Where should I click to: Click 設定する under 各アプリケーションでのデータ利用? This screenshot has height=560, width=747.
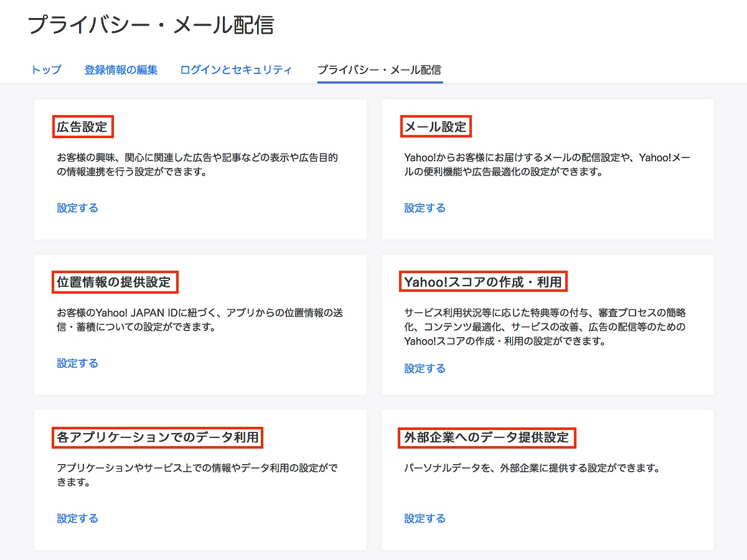tap(78, 518)
